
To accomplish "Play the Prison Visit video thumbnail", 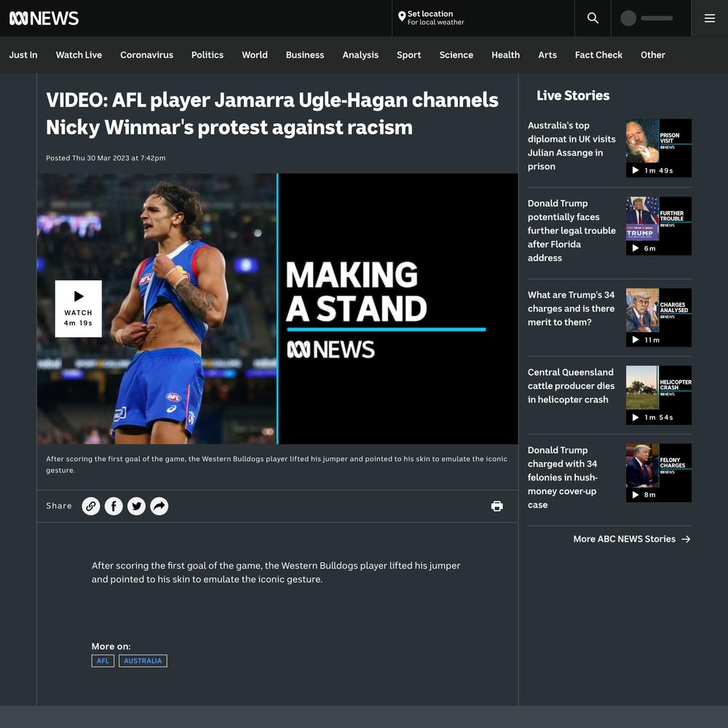I will coord(658,148).
